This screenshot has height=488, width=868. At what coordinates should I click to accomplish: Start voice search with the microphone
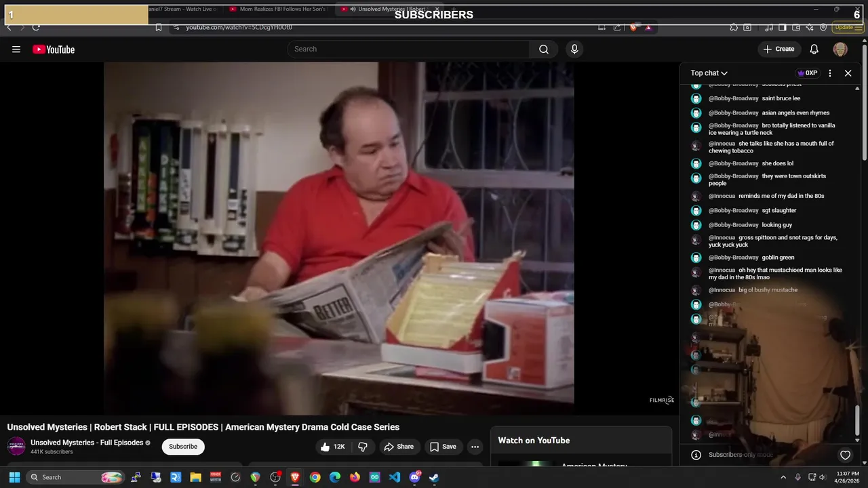[x=574, y=49]
